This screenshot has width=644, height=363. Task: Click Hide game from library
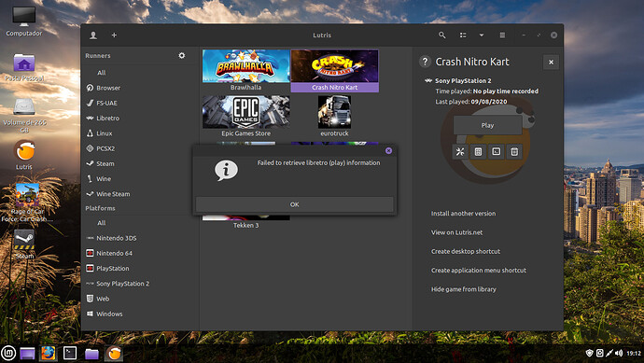click(464, 289)
